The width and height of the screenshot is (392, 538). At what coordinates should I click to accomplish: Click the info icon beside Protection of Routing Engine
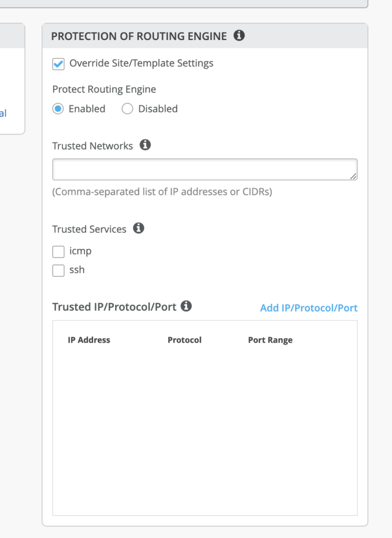click(x=239, y=36)
